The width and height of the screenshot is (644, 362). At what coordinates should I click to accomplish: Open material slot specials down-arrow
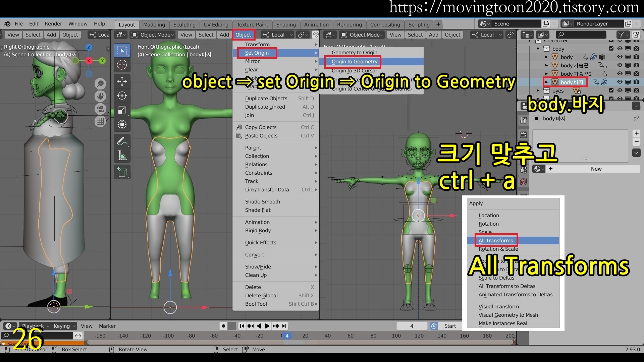coord(636,153)
